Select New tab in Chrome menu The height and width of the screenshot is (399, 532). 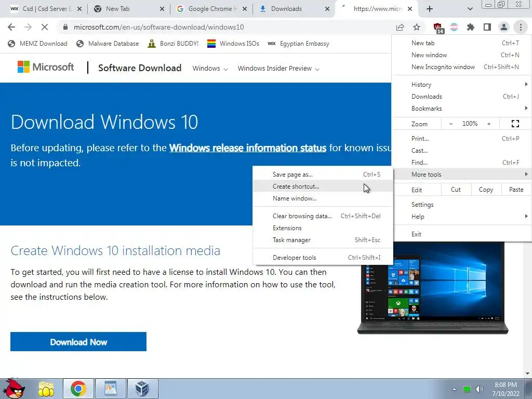pos(462,43)
